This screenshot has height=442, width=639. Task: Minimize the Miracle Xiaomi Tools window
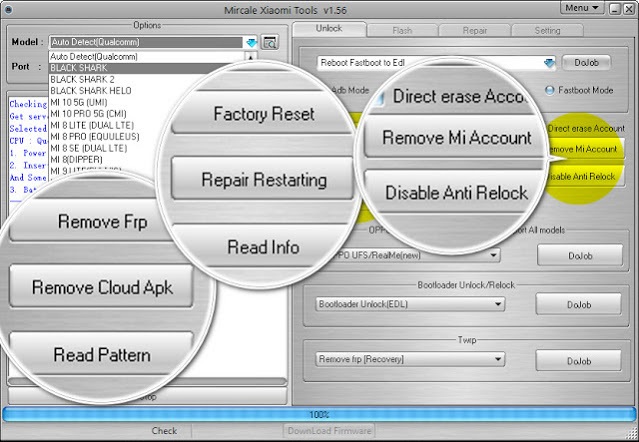pos(616,9)
